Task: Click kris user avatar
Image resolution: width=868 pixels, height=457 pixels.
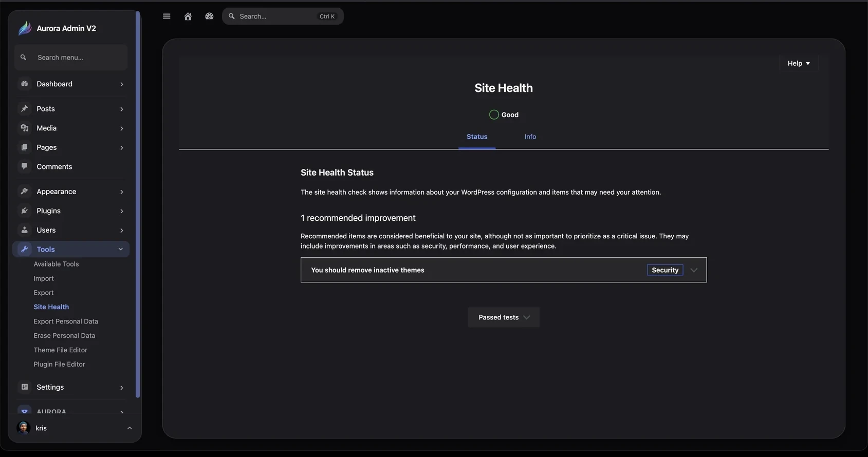Action: pos(23,428)
